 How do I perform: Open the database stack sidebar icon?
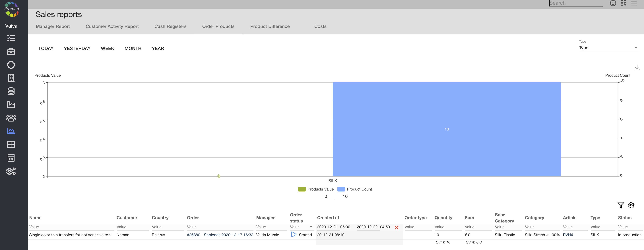[11, 91]
